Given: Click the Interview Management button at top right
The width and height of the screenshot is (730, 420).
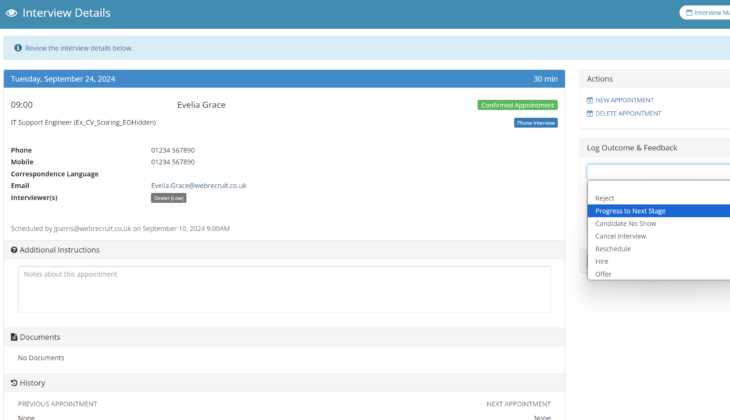Looking at the screenshot, I should pos(706,13).
